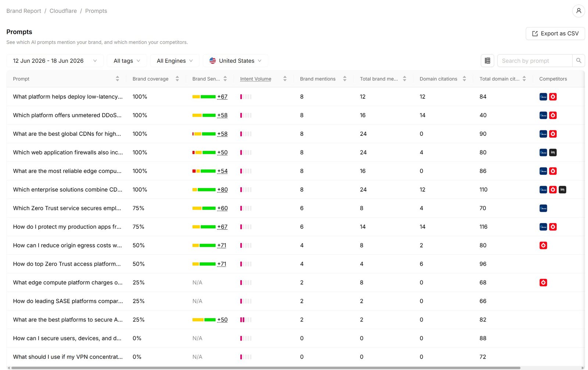Image resolution: width=588 pixels, height=370 pixels.
Task: Click +58 sentiment score in unmetered DDoS row
Action: (x=222, y=115)
